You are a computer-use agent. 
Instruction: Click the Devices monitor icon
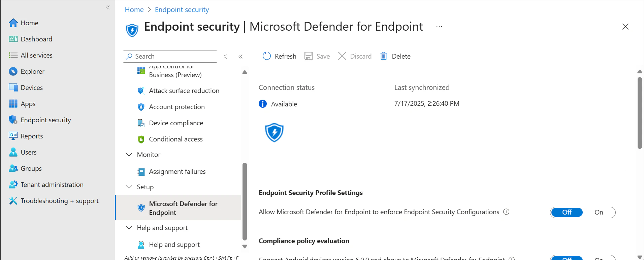pyautogui.click(x=13, y=88)
